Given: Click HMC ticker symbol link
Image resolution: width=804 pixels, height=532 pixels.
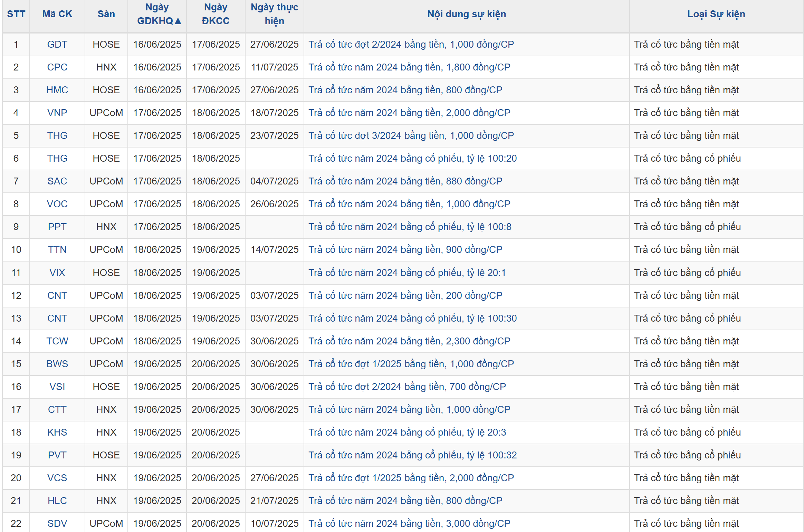Looking at the screenshot, I should 57,90.
